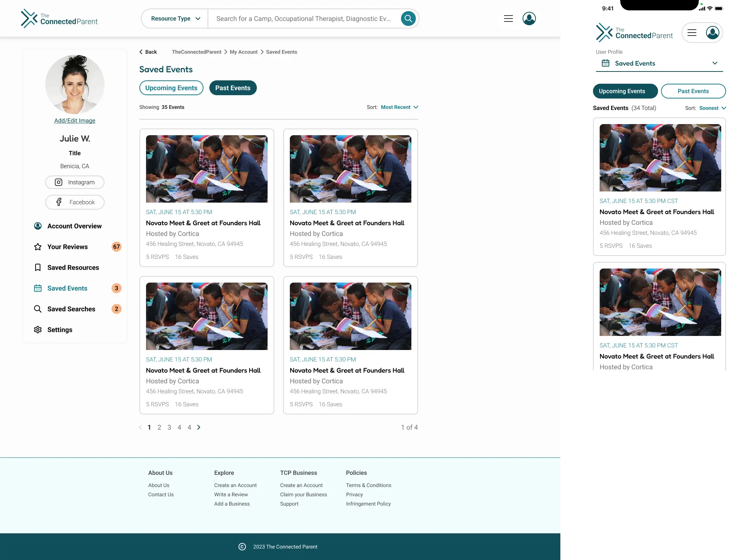
Task: Open Saved Searches sidebar menu item
Action: (71, 309)
